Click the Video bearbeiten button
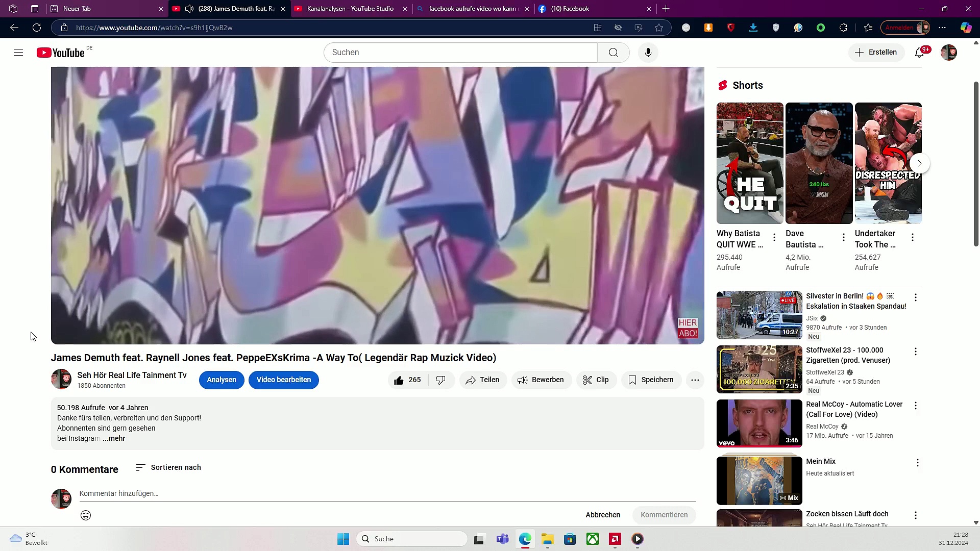This screenshot has width=980, height=551. [283, 380]
